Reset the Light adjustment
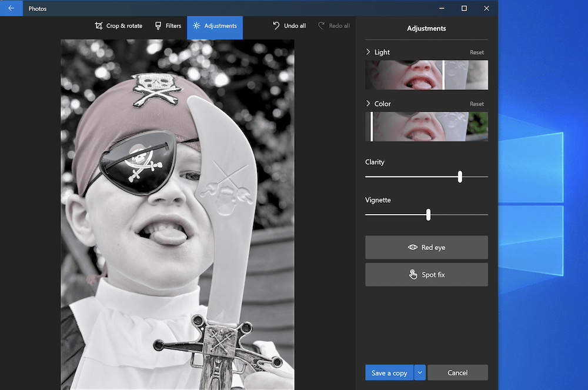Viewport: 588px width, 390px height. click(476, 52)
